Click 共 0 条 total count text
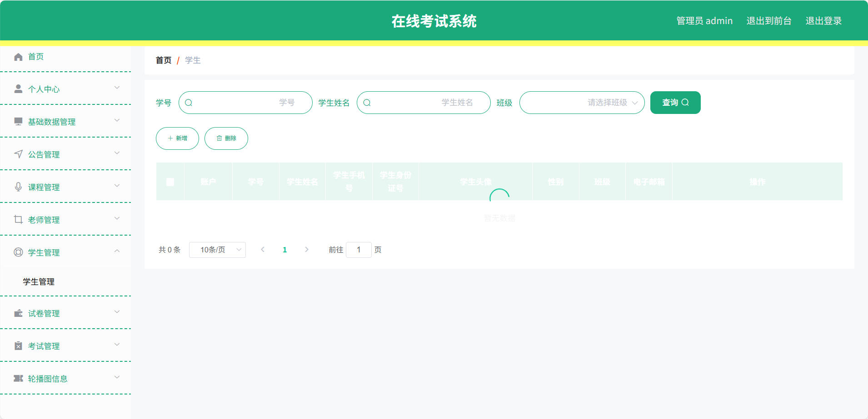Image resolution: width=868 pixels, height=419 pixels. tap(170, 250)
